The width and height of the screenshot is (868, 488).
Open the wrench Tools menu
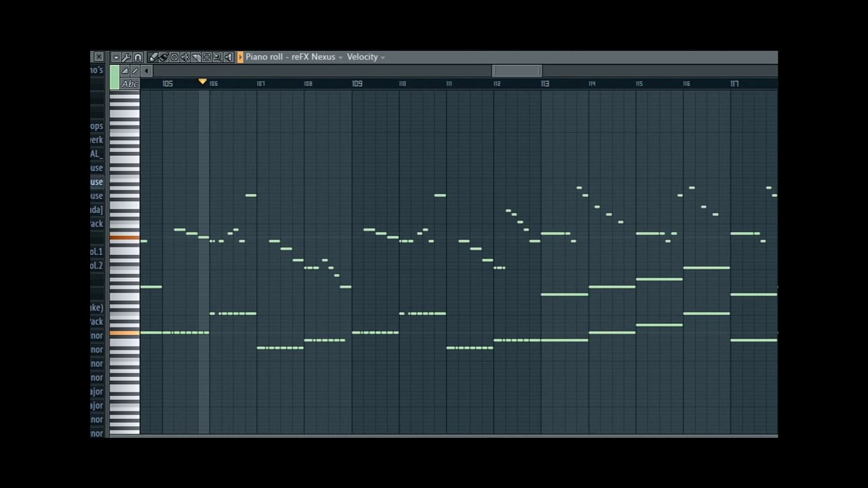[x=127, y=58]
